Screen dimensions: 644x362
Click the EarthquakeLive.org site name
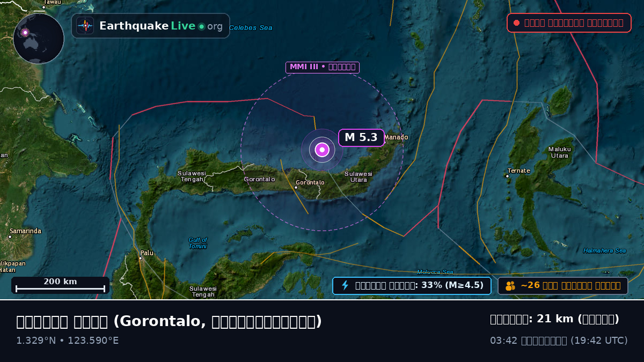click(x=161, y=26)
